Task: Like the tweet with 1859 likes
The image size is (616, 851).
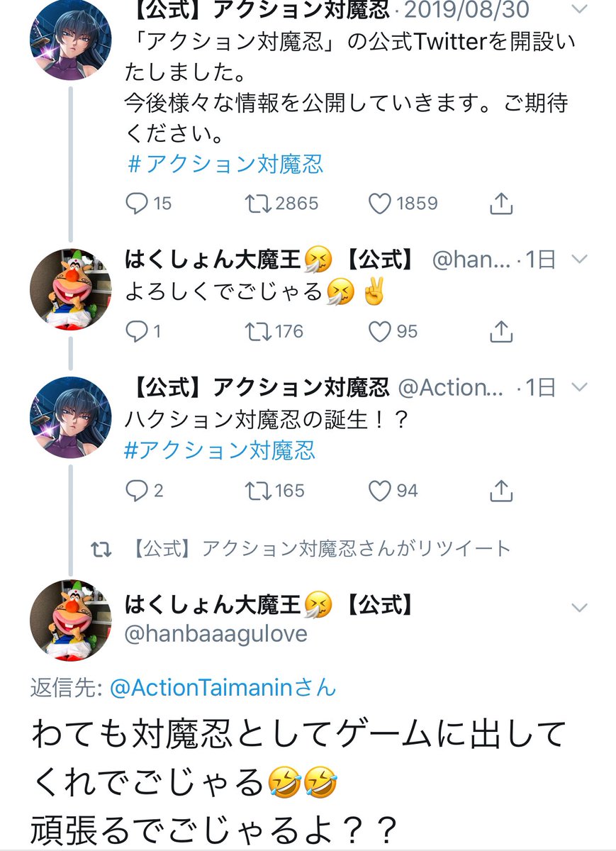Action: 381,204
